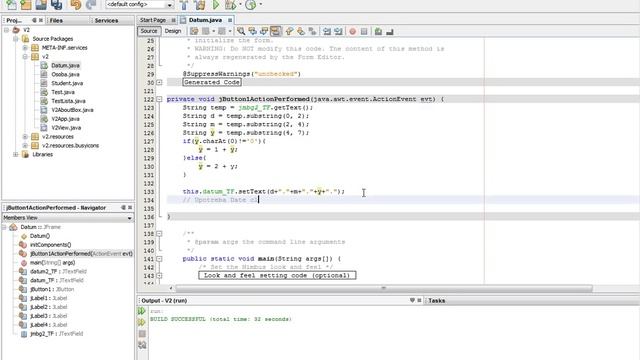Click Toggle Bookmark icon
Screen dimensions: 640x360
click(313, 31)
